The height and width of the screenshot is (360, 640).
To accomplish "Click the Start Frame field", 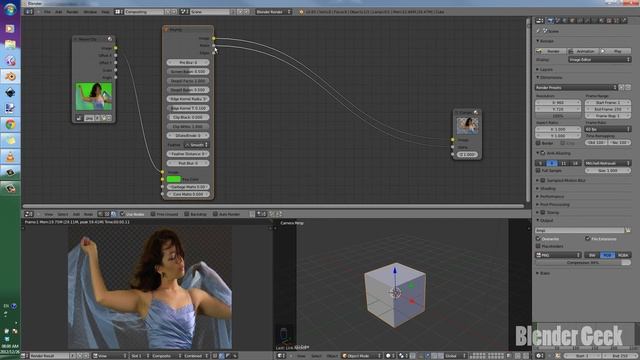I will click(608, 102).
